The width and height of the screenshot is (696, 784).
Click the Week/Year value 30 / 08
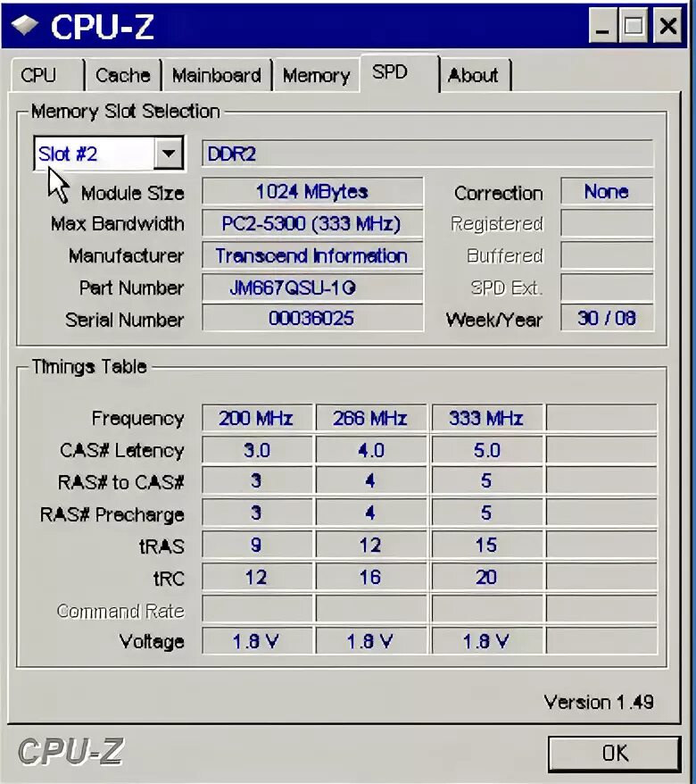[x=607, y=318]
